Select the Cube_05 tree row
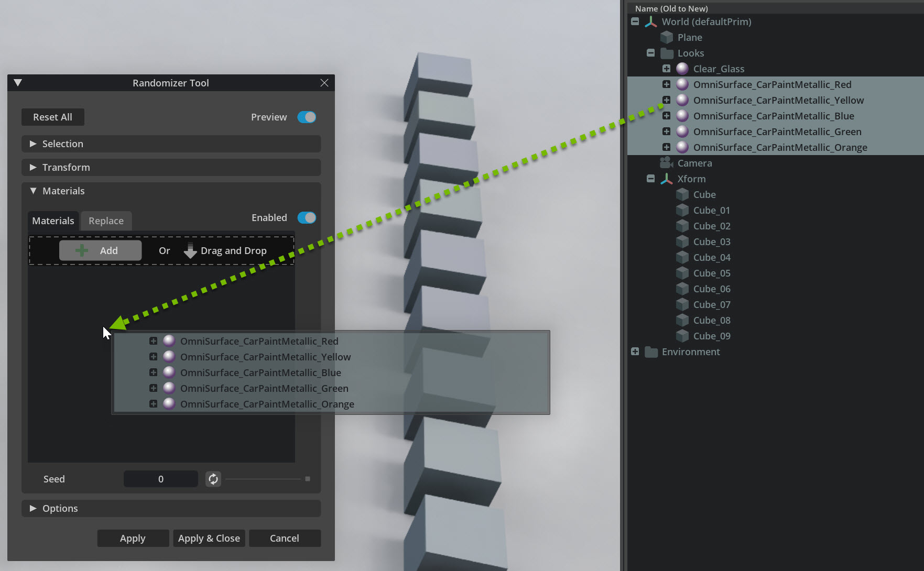This screenshot has height=571, width=924. coord(776,273)
